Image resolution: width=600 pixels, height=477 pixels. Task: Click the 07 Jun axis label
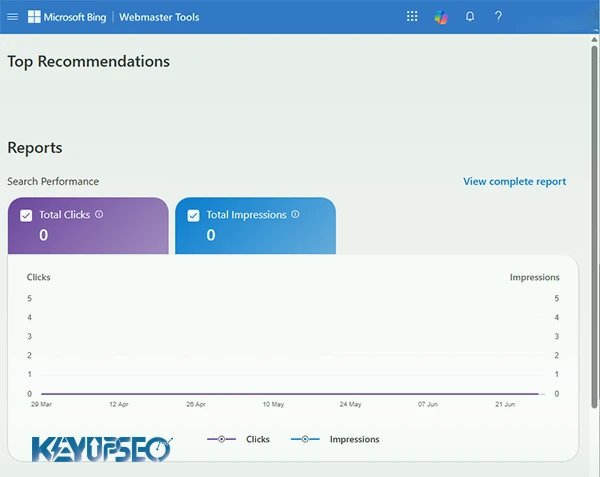click(427, 404)
